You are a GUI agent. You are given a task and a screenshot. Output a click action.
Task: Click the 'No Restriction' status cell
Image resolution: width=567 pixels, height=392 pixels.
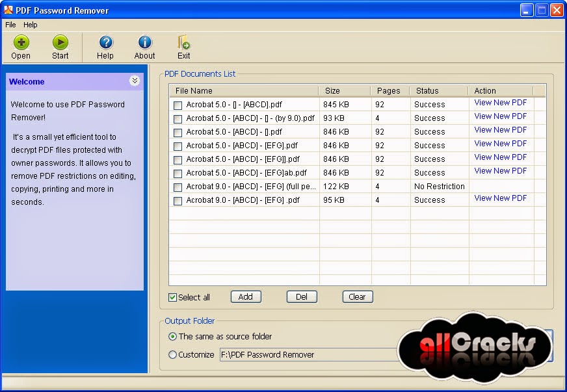coord(440,187)
